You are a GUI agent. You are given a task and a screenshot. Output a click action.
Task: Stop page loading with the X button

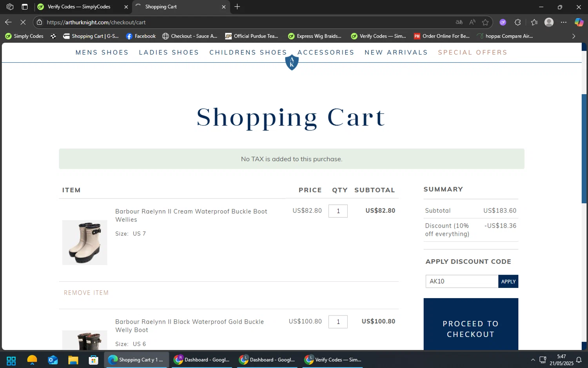pyautogui.click(x=23, y=22)
